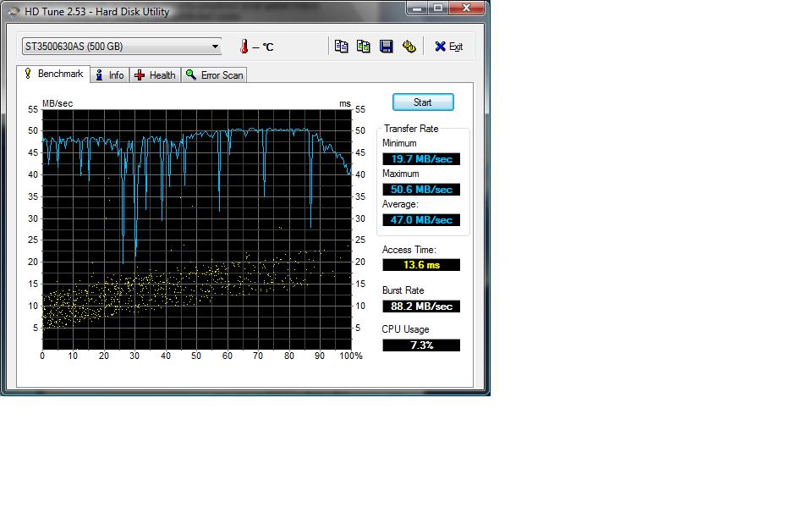Click access time value 13.6 ms

(421, 265)
